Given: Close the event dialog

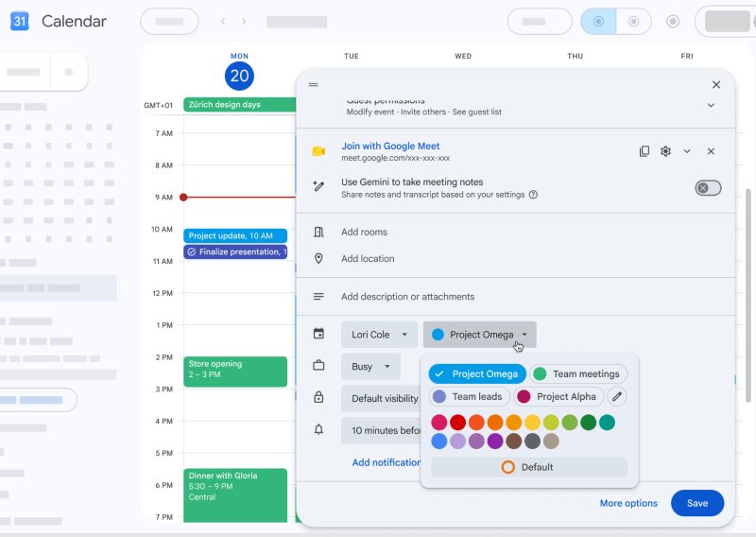Looking at the screenshot, I should (716, 84).
